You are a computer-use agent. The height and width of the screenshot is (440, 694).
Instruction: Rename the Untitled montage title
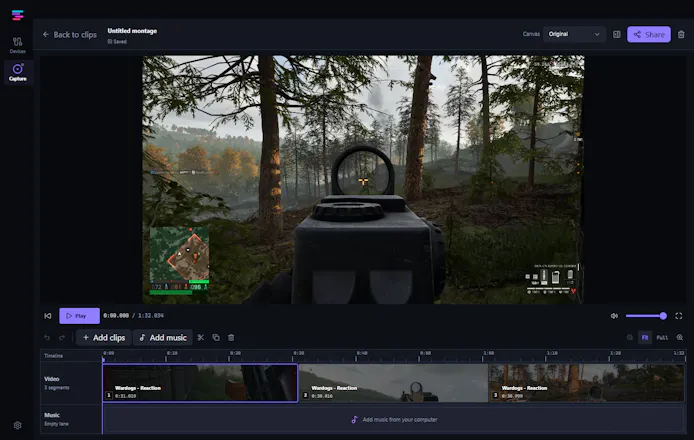[132, 31]
